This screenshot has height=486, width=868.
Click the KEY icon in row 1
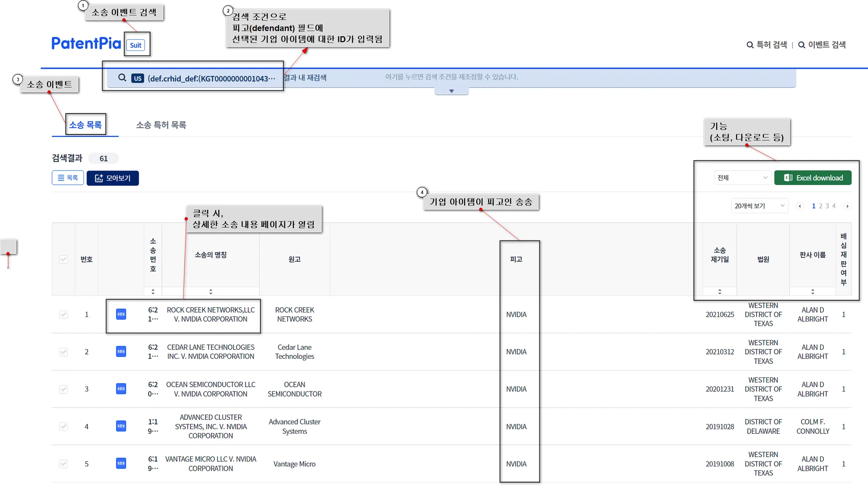(121, 314)
